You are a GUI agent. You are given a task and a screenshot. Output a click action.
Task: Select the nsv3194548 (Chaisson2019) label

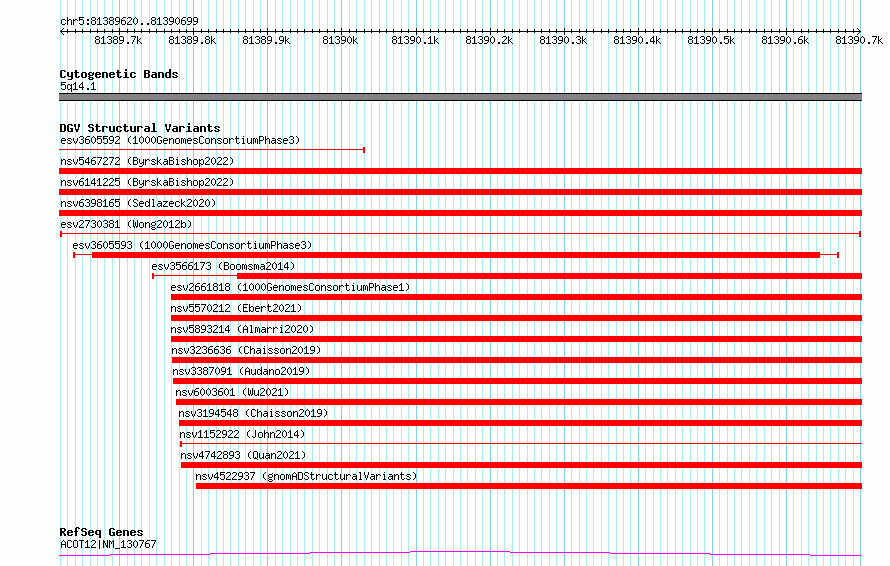click(253, 413)
